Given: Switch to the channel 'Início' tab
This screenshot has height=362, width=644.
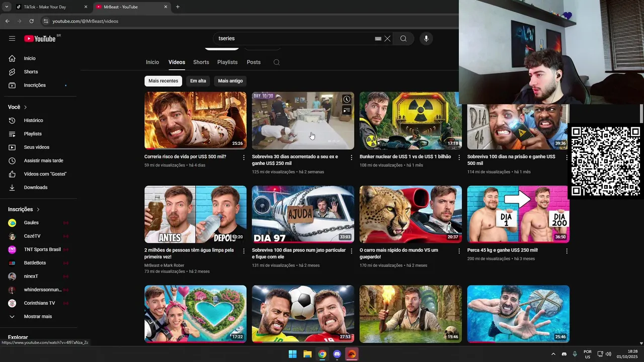Looking at the screenshot, I should coord(152,62).
